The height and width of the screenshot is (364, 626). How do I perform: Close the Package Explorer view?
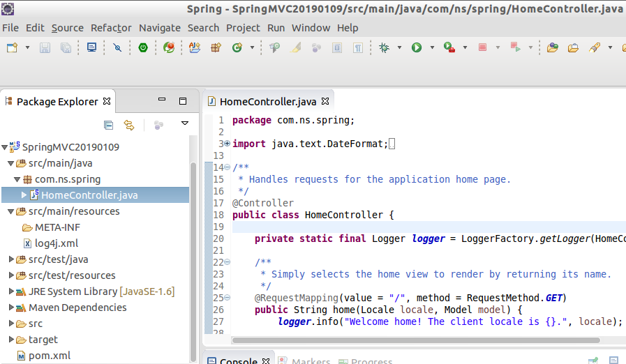coord(107,101)
